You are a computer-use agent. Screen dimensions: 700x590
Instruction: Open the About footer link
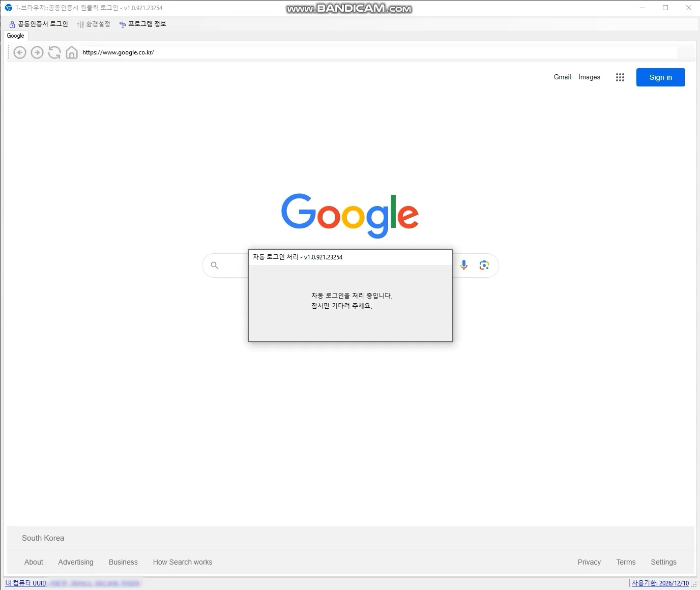click(34, 562)
